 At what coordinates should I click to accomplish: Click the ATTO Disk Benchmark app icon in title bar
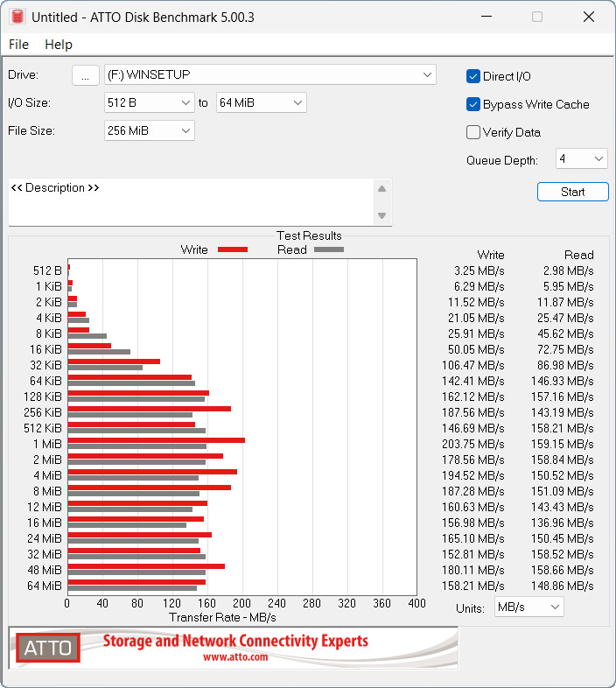coord(17,17)
